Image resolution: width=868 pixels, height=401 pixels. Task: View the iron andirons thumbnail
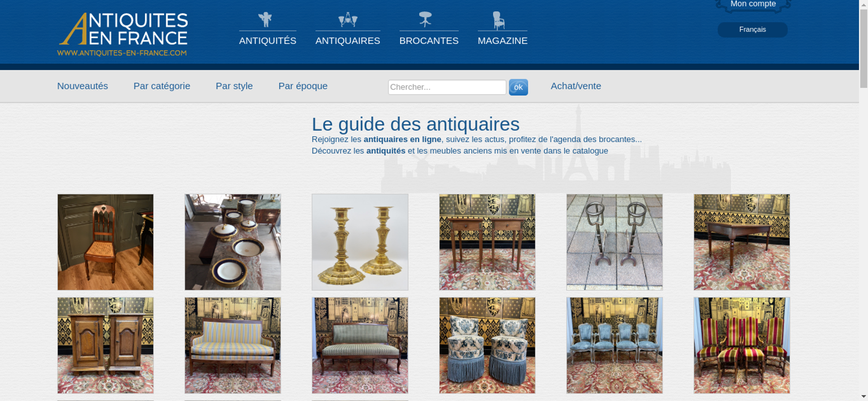coord(615,242)
